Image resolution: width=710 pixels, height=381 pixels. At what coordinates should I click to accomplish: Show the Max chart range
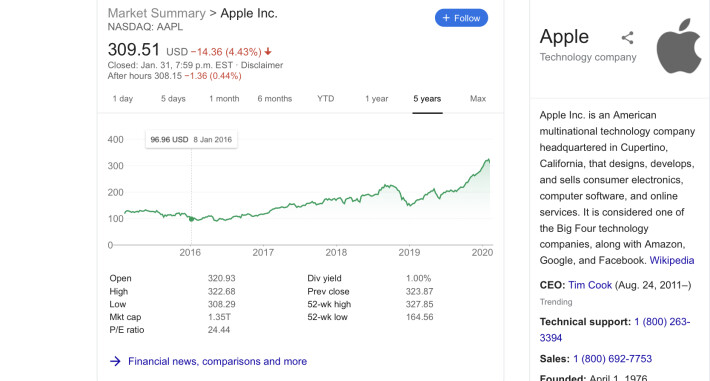point(478,99)
